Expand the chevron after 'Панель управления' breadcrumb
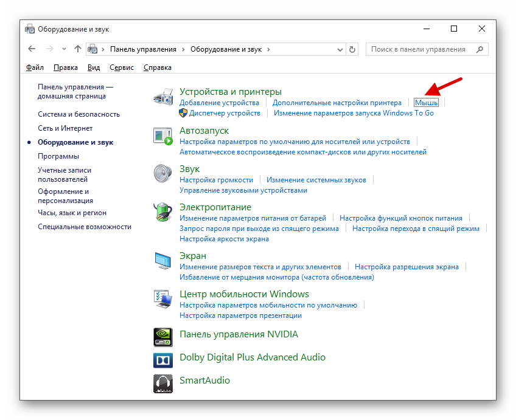The image size is (516, 420). 183,49
